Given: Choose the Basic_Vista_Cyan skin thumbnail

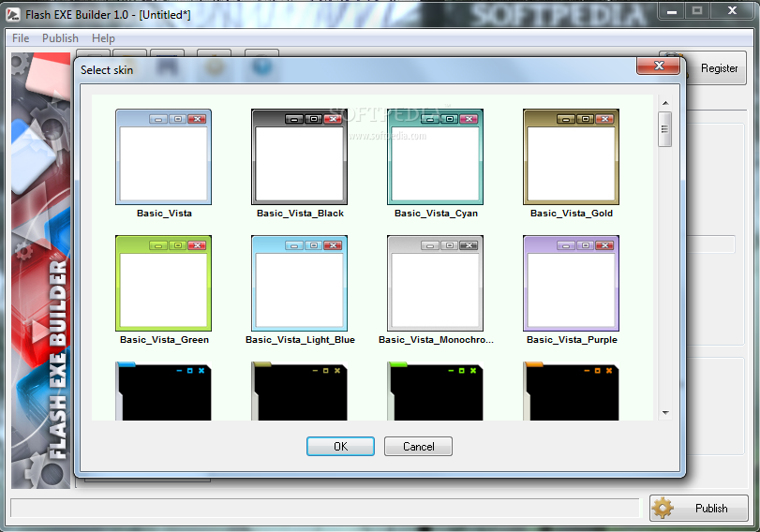Looking at the screenshot, I should (x=435, y=157).
